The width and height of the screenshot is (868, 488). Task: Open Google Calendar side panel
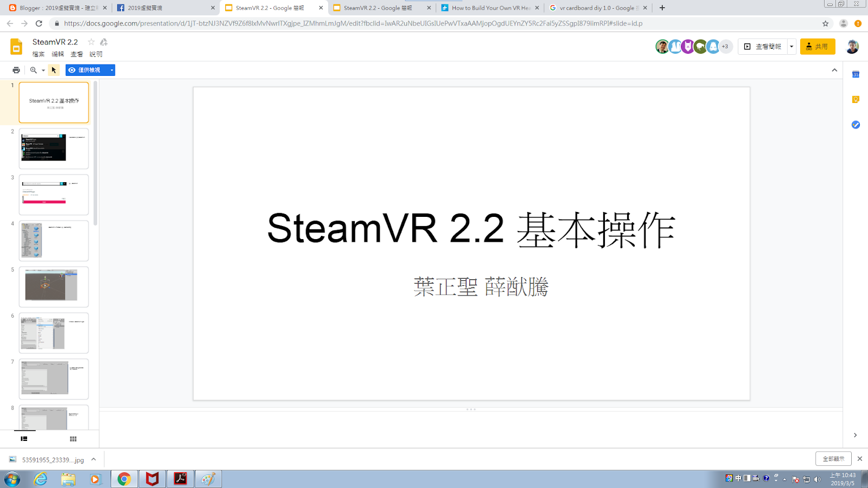click(856, 74)
